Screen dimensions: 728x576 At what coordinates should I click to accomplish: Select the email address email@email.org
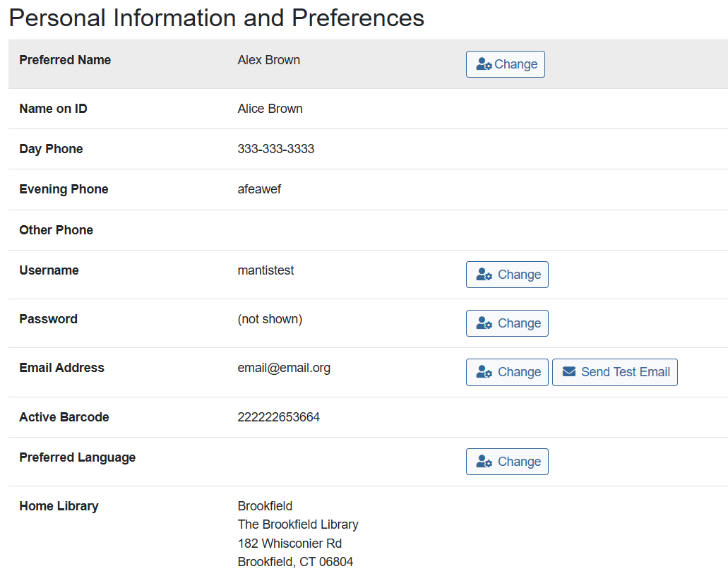(x=284, y=367)
